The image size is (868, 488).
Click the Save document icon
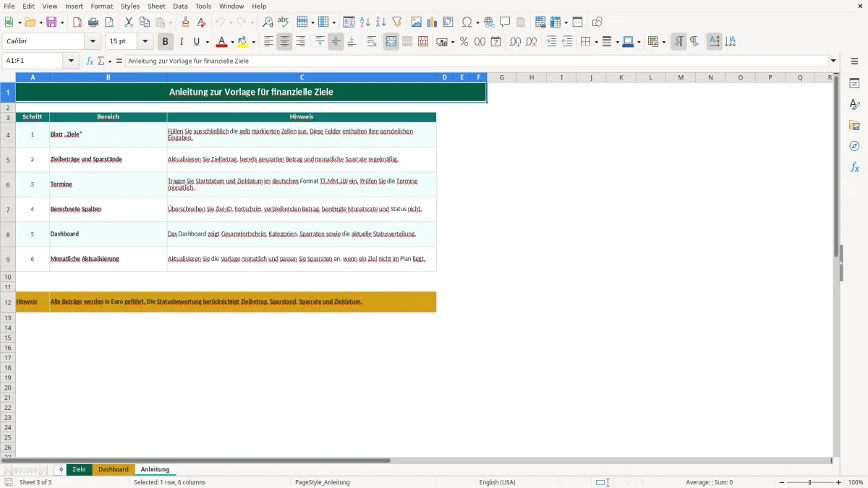tap(51, 22)
